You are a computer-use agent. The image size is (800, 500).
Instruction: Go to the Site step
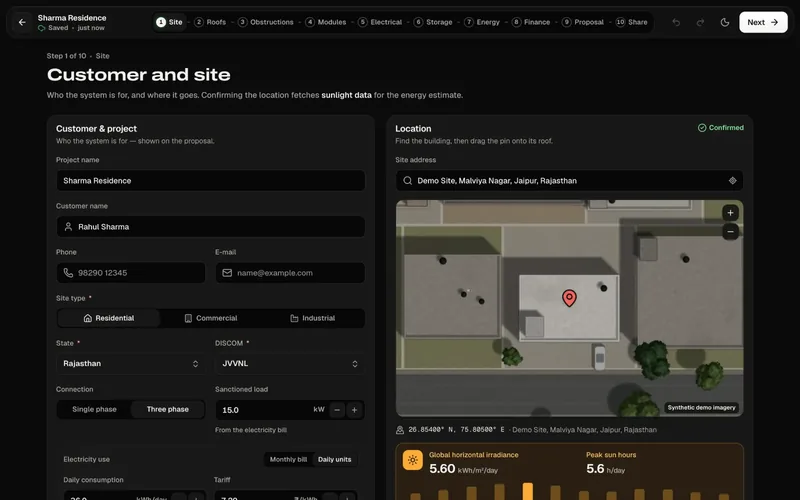169,22
